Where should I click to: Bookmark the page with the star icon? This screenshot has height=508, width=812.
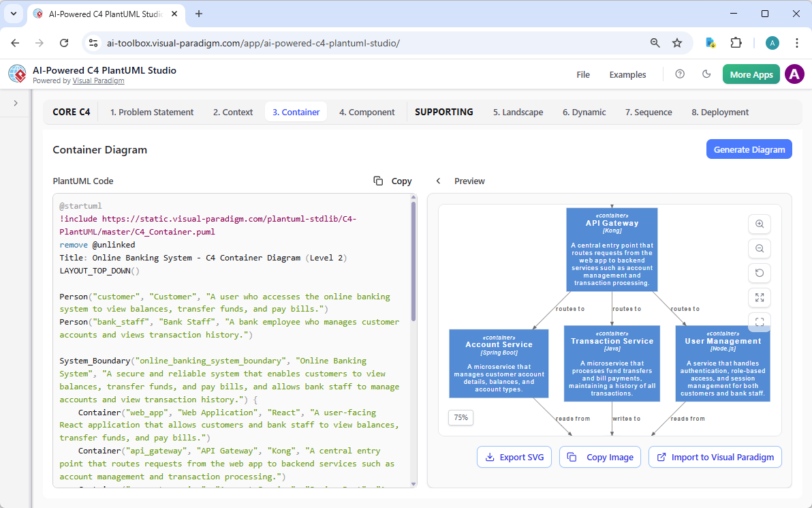(x=677, y=42)
